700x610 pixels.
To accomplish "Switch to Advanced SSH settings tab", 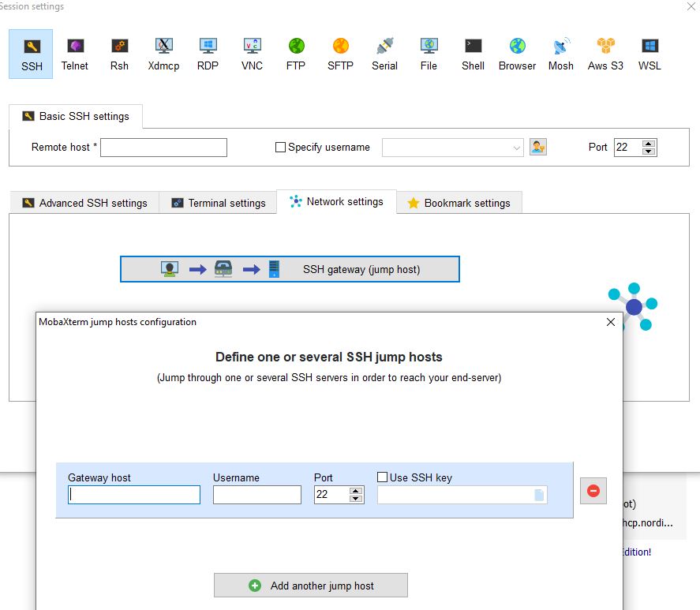I will click(84, 203).
